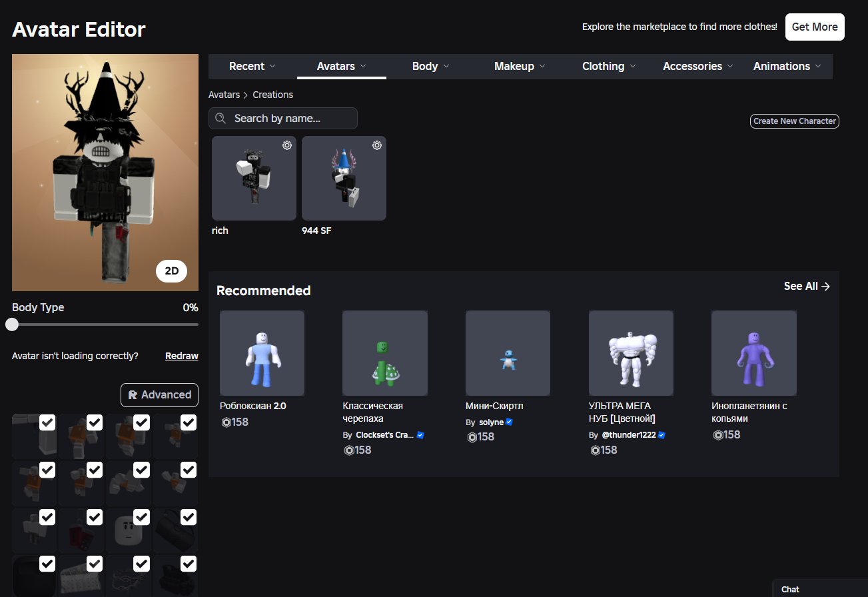Viewport: 868px width, 597px height.
Task: Click the arrow icon next to See All
Action: click(825, 286)
